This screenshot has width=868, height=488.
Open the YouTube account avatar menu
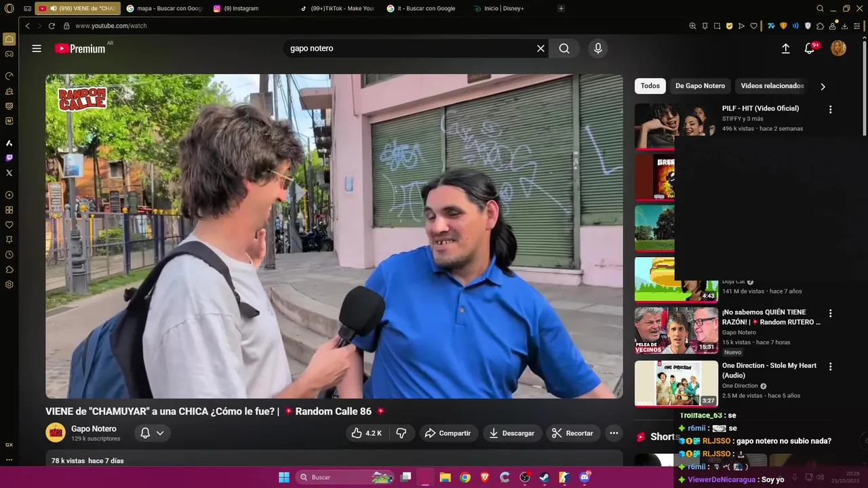[x=838, y=49]
